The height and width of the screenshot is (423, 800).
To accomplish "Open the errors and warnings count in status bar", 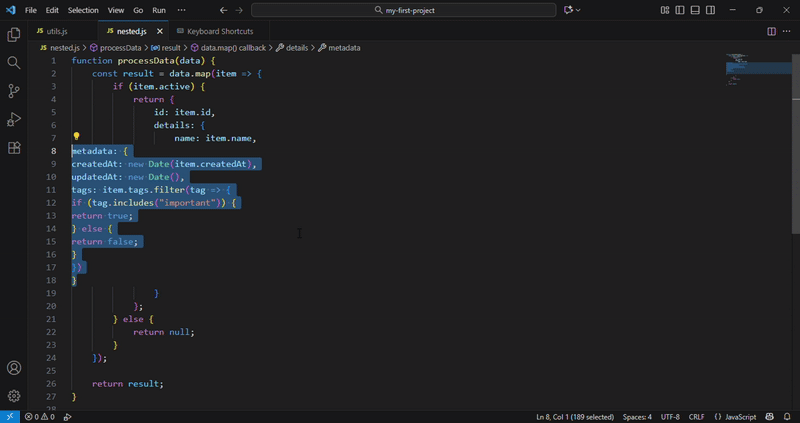I will tap(40, 417).
